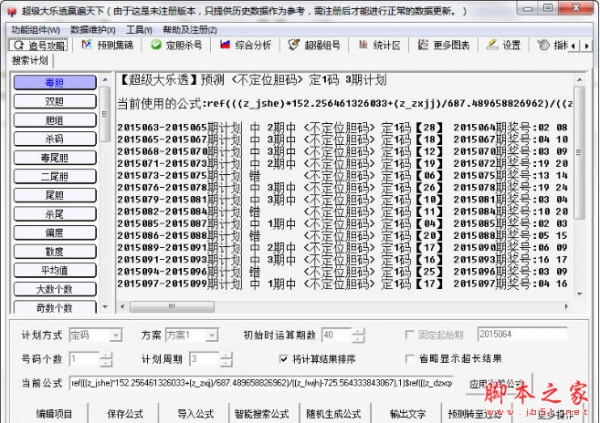This screenshot has width=600, height=423.
Task: Click the 编辑项目 button
Action: (54, 413)
